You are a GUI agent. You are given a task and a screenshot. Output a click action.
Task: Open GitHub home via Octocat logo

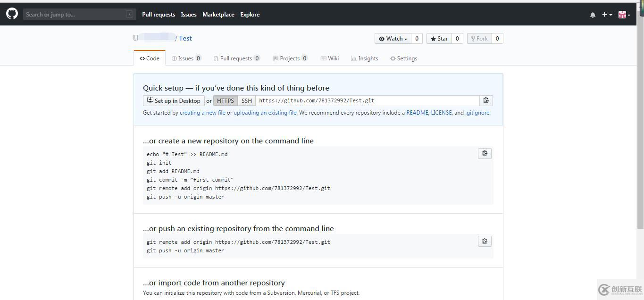click(x=12, y=14)
